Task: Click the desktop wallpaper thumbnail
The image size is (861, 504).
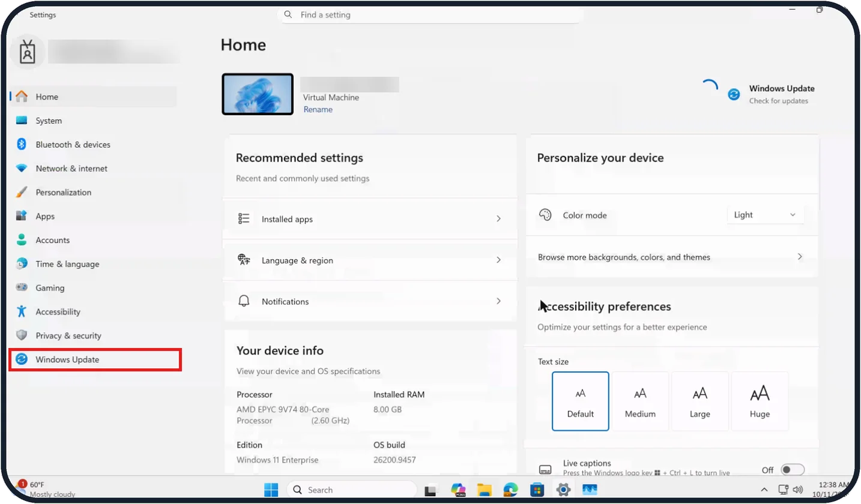Action: [258, 94]
